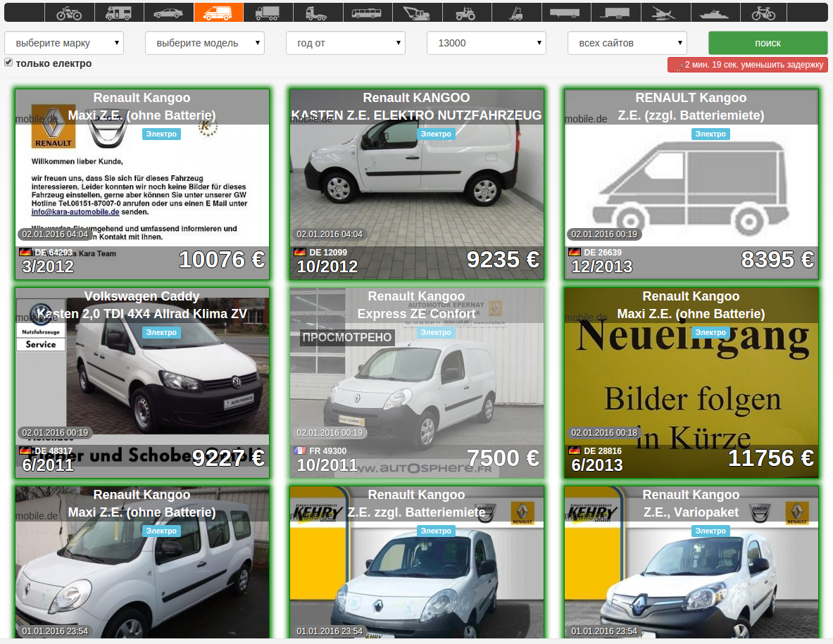
Task: Click the '6/2013' registration date
Action: [597, 465]
